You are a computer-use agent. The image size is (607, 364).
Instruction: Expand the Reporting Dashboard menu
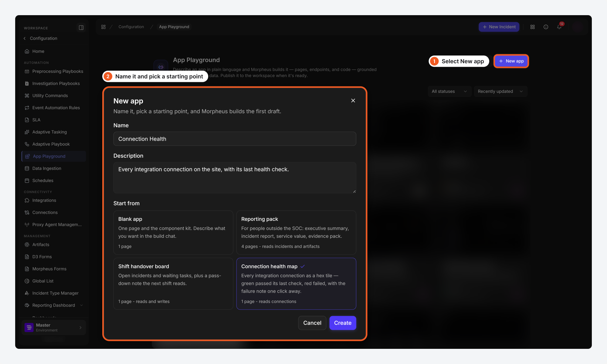[81, 305]
